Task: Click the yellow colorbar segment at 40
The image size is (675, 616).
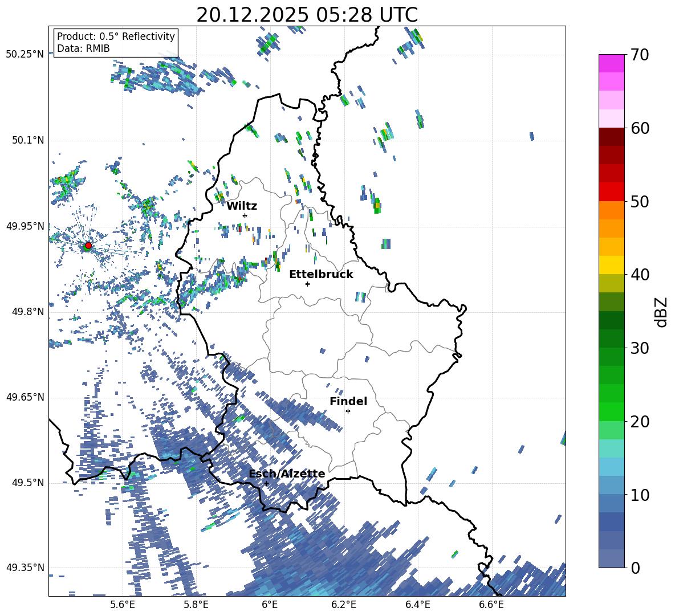Action: coord(611,265)
